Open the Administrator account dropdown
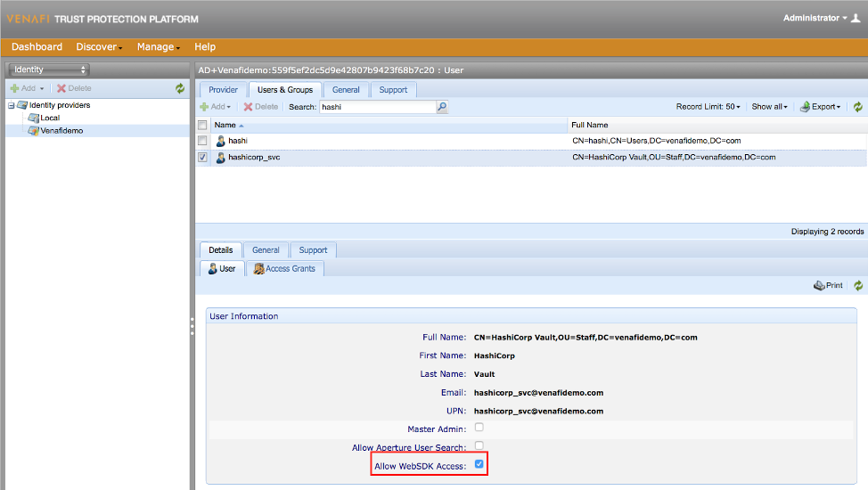The image size is (868, 490). coord(815,19)
